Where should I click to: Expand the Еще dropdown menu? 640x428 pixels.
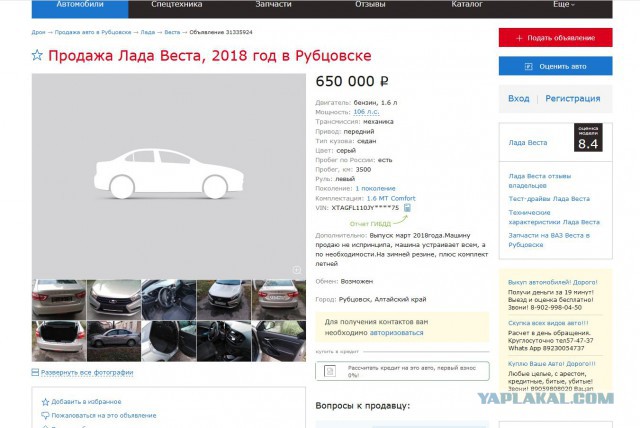tap(564, 6)
